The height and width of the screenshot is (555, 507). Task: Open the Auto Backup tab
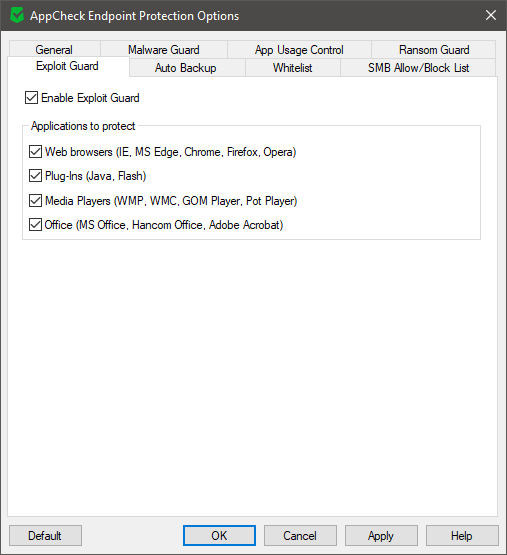(x=186, y=68)
